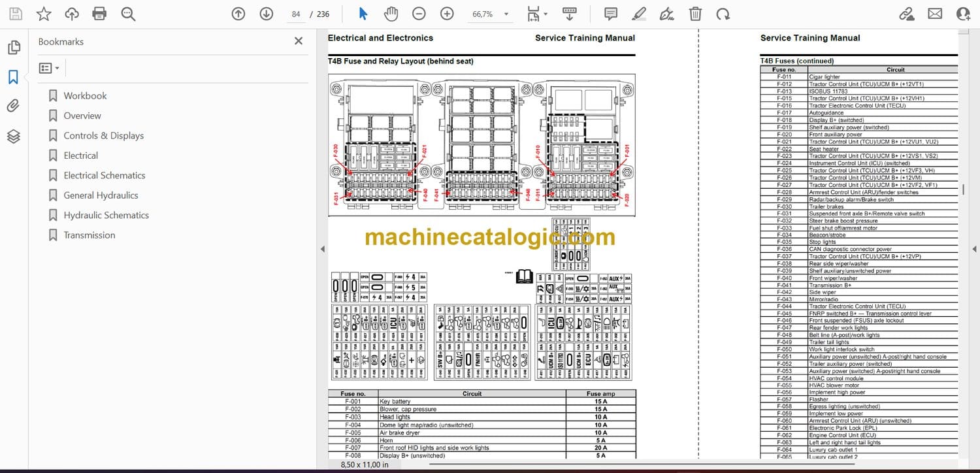Open bookmarks options dropdown menu
Image resolution: width=980 pixels, height=473 pixels.
(x=49, y=68)
